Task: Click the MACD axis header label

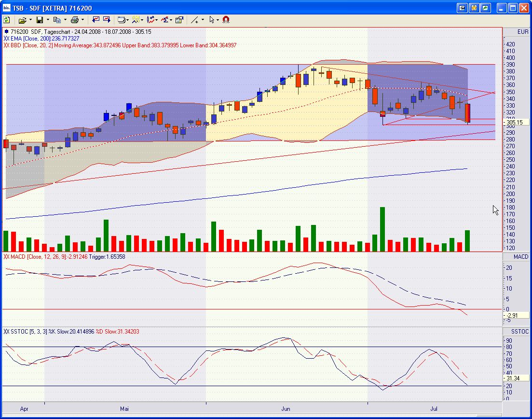Action: click(521, 257)
